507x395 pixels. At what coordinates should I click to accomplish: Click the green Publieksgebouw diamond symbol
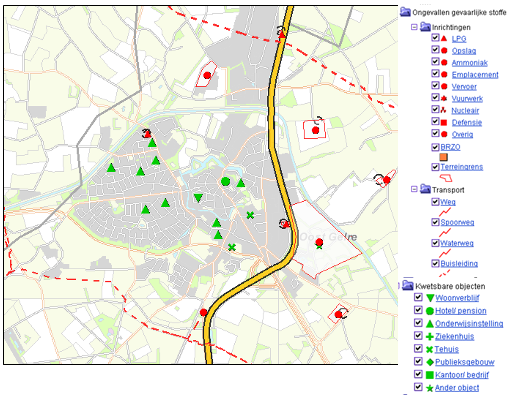(430, 362)
